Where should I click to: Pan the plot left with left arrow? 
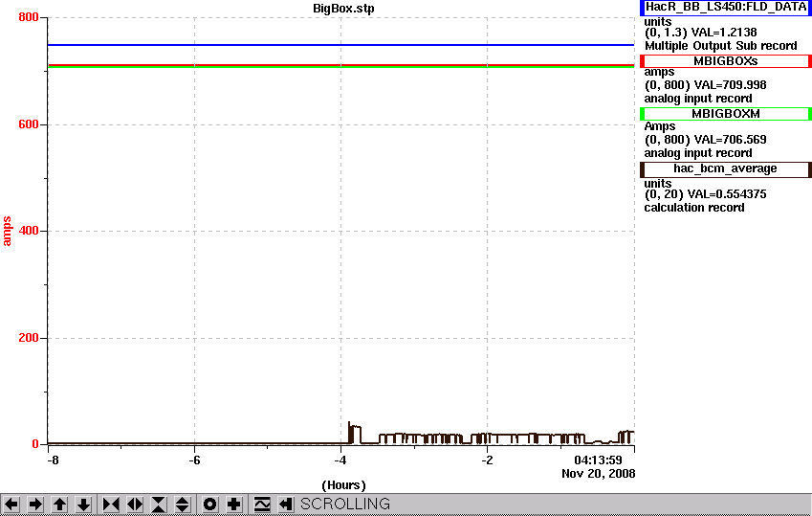coord(11,505)
